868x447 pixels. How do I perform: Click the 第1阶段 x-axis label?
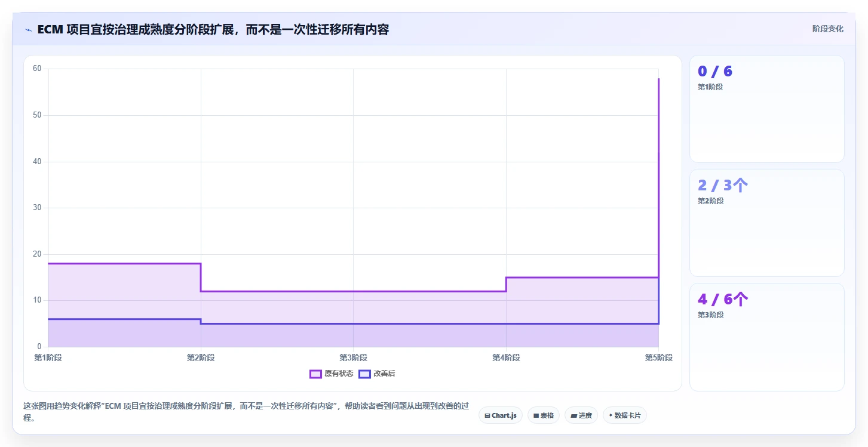pyautogui.click(x=48, y=357)
